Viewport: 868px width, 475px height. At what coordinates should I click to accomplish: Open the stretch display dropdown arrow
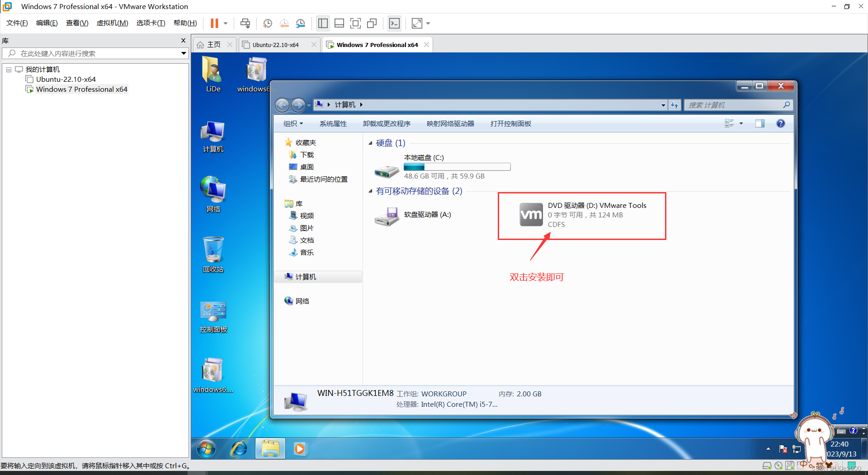428,23
